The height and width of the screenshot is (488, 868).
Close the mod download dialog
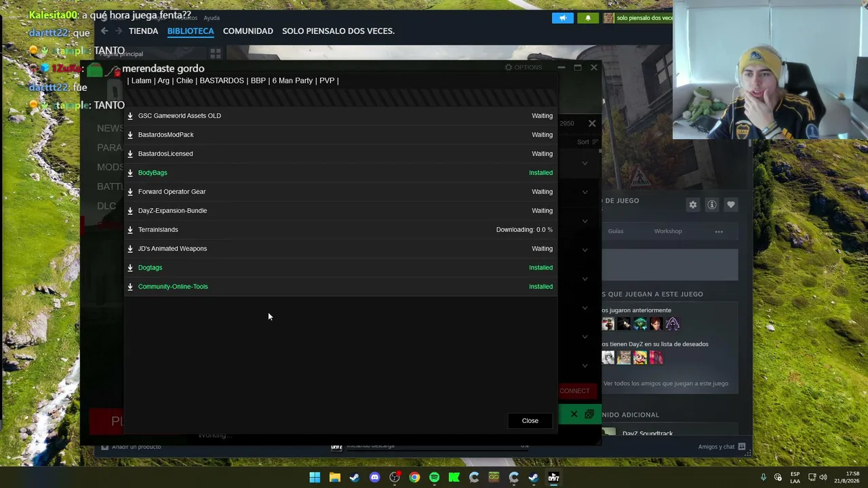[x=530, y=421]
